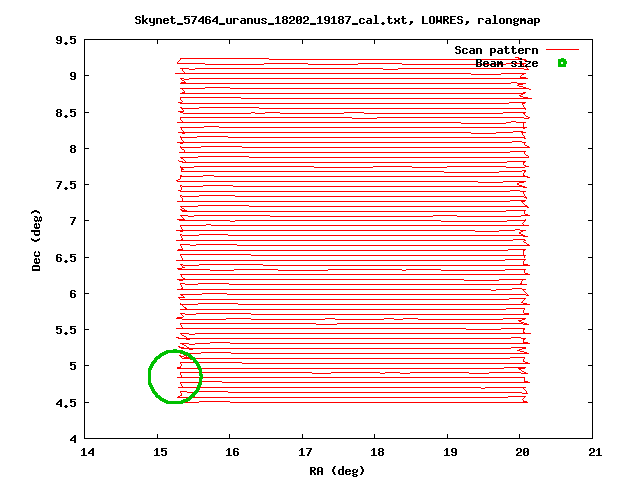Click the green beam size legend marker

tap(562, 63)
